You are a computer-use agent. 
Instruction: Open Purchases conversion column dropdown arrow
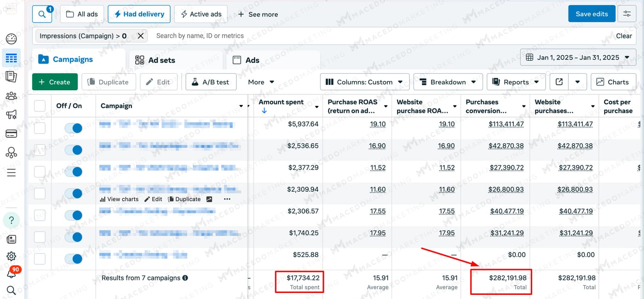[523, 106]
